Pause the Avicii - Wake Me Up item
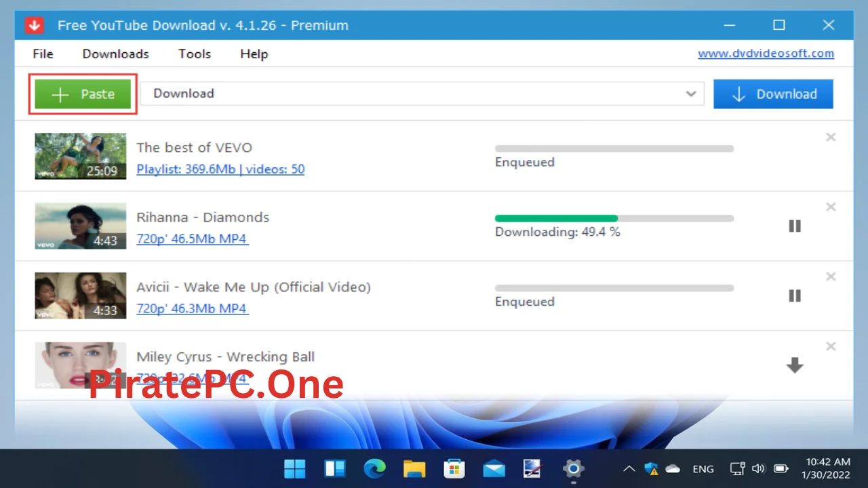This screenshot has width=868, height=488. [795, 296]
